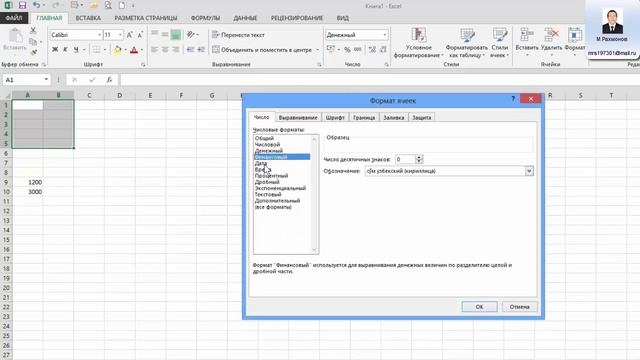
Task: Click the accounting currency format icon
Action: tap(331, 50)
